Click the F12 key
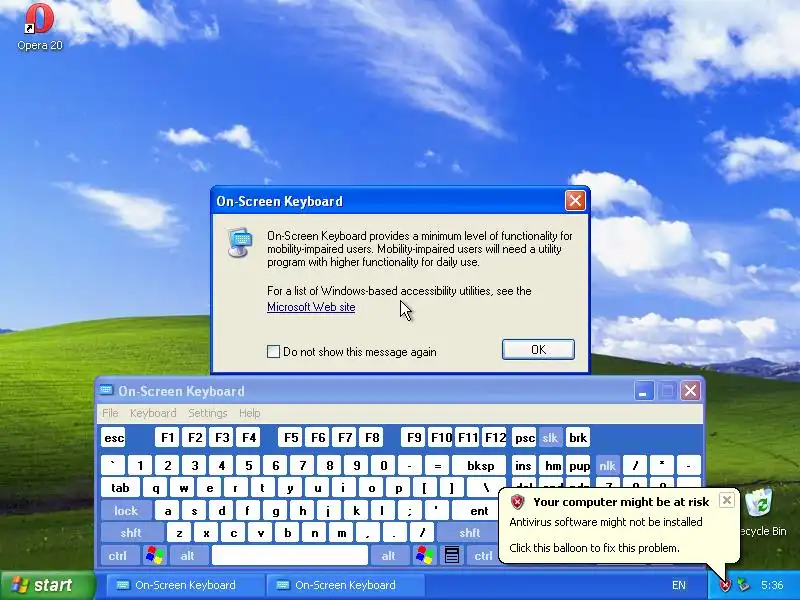The width and height of the screenshot is (800, 600). tap(494, 438)
